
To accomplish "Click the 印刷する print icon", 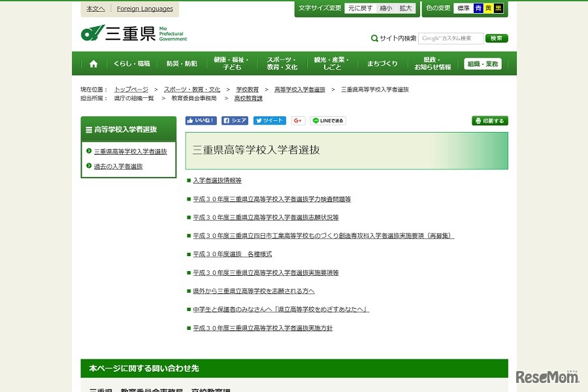I will click(489, 120).
